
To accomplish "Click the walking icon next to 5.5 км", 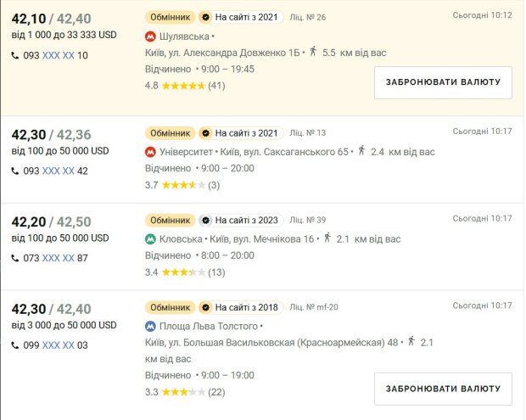I will coord(313,52).
